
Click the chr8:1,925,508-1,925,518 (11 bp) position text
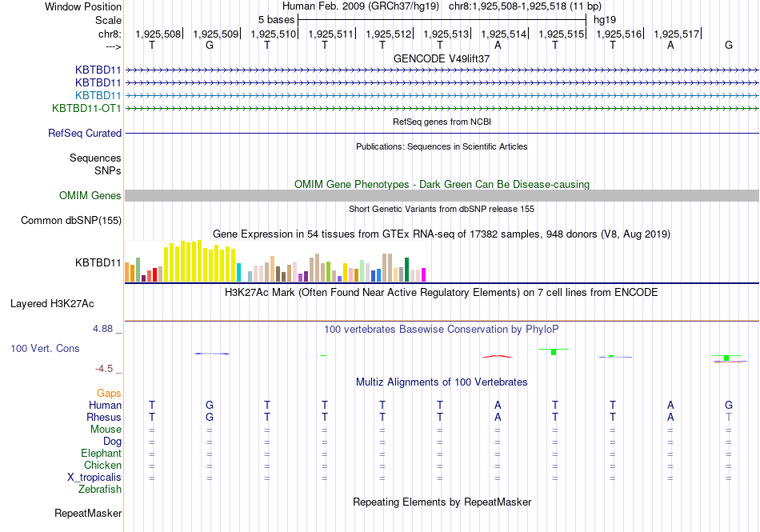[x=525, y=6]
